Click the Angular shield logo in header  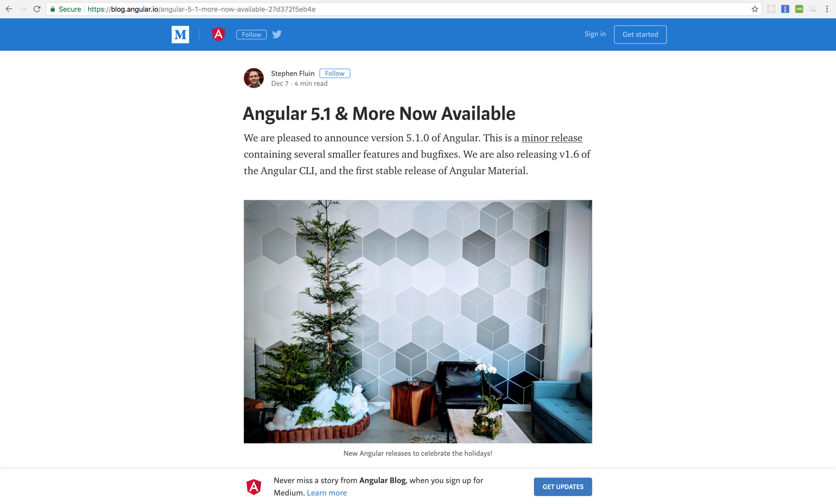[218, 34]
